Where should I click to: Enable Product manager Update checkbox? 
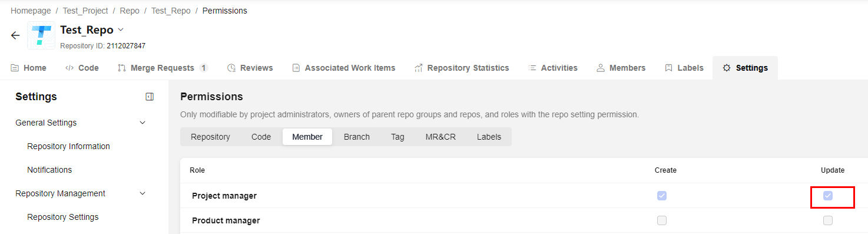pos(828,220)
